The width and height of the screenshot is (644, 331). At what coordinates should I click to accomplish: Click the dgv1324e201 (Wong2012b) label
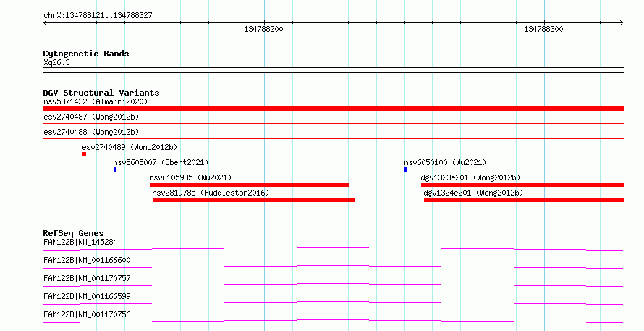point(473,193)
